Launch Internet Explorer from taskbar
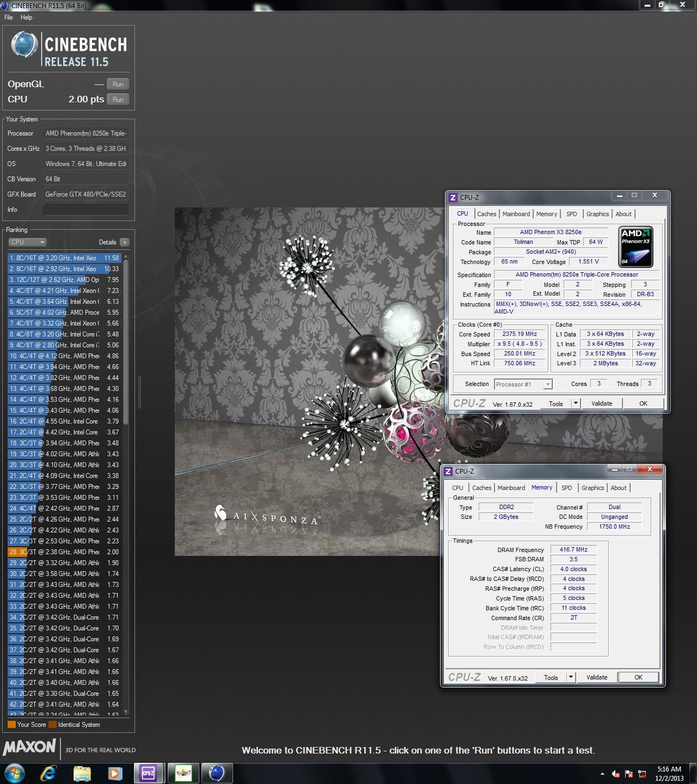Image resolution: width=697 pixels, height=784 pixels. tap(48, 773)
